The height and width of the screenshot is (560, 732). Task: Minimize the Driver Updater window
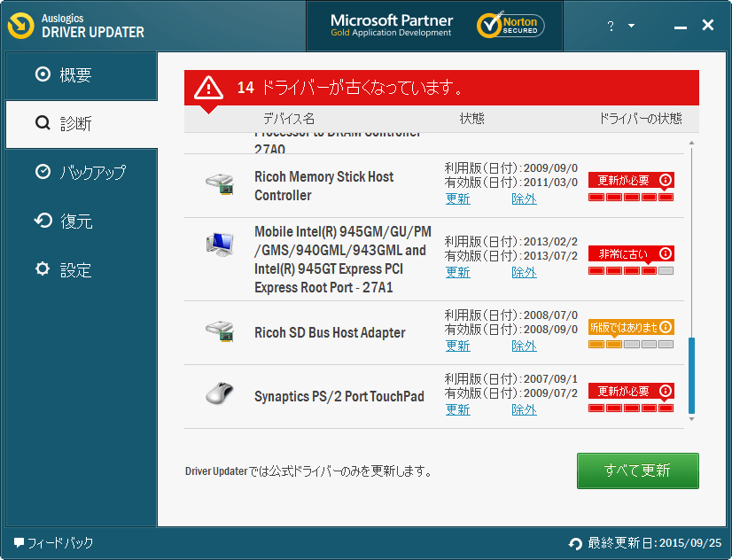pos(681,27)
